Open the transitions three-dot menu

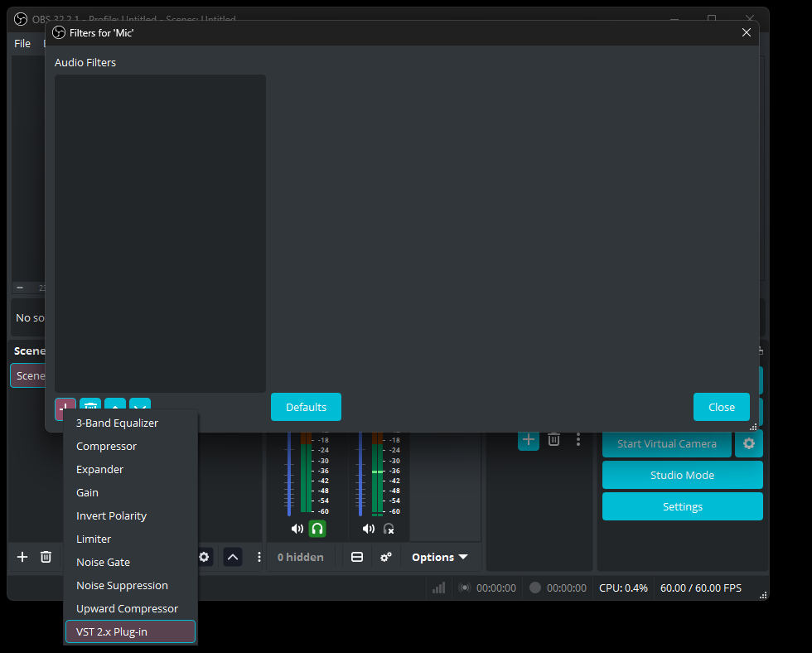pos(578,440)
